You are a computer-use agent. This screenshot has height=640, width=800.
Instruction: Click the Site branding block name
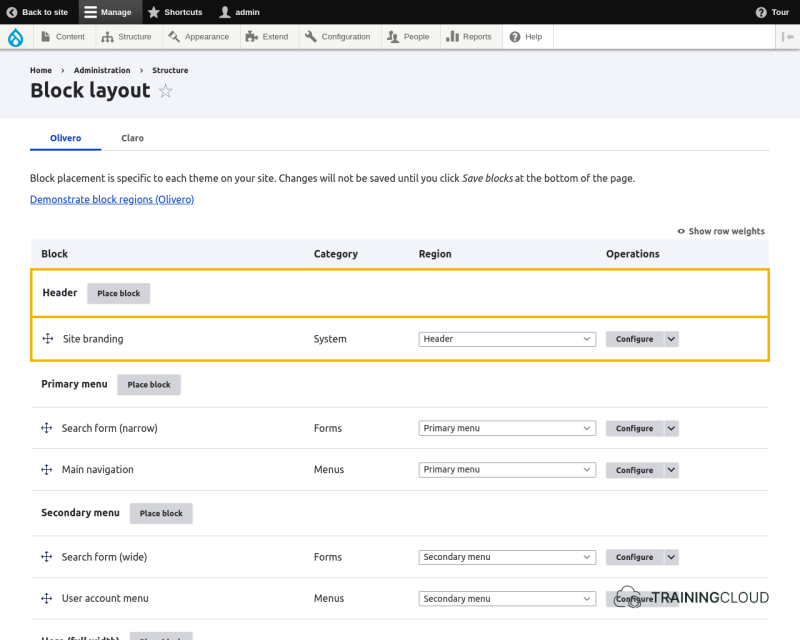(x=93, y=339)
